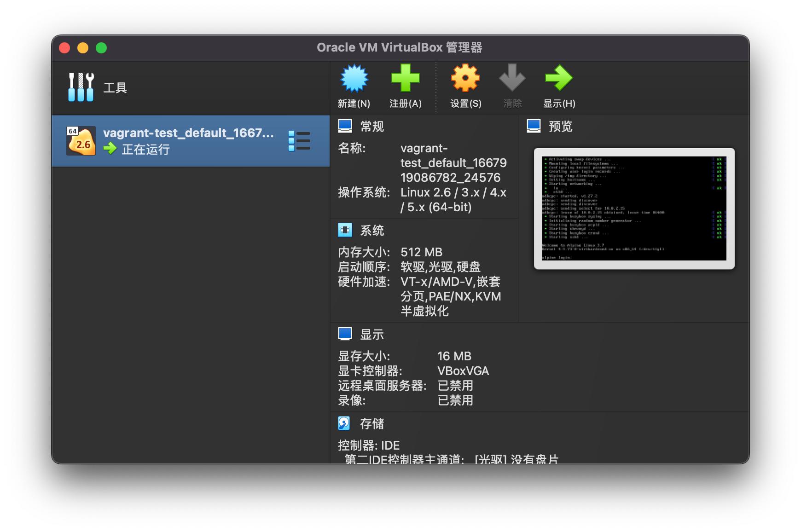Click the 显示 section display icon
Viewport: 801px width, 532px height.
(x=345, y=334)
